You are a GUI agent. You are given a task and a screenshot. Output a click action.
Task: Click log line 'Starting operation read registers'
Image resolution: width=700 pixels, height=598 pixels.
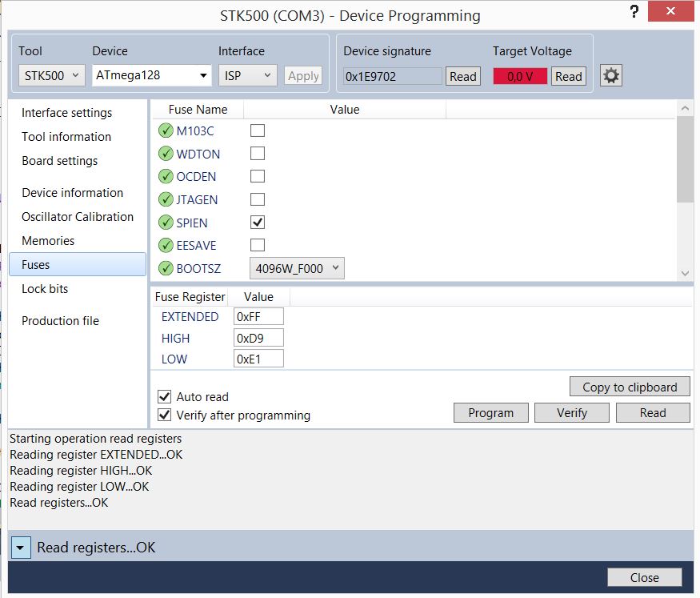[x=95, y=439]
